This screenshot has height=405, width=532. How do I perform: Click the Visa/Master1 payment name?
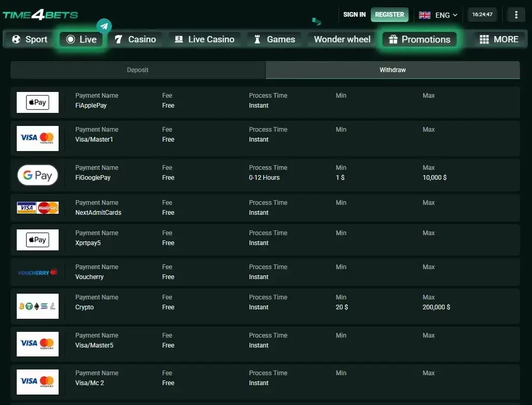click(x=94, y=140)
